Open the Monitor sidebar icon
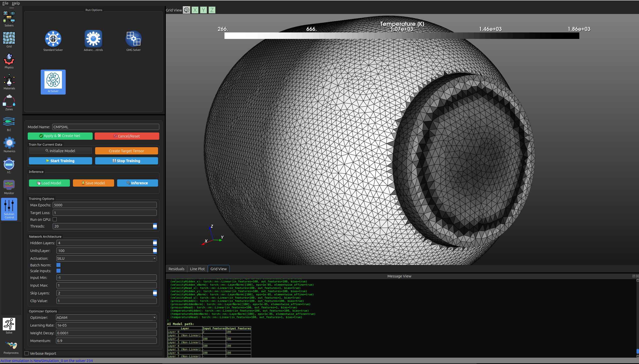Viewport: 639px width, 364px height. pos(9,185)
